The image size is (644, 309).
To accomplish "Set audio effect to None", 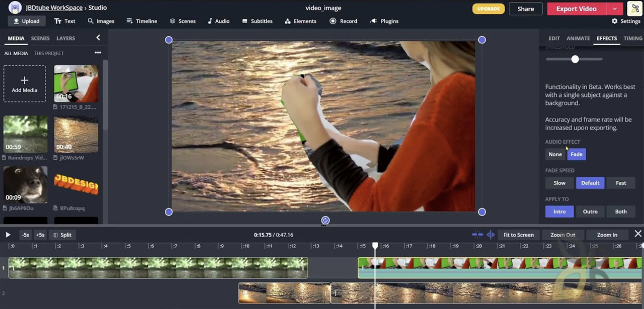I will pyautogui.click(x=555, y=154).
